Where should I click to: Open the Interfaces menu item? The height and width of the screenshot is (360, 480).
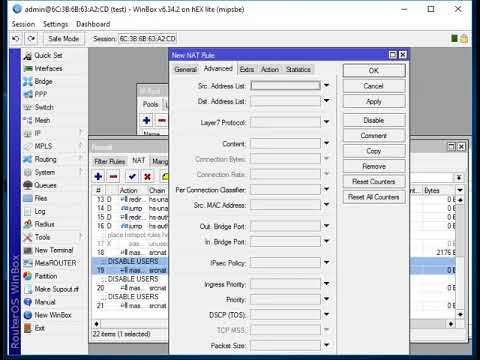tap(49, 68)
